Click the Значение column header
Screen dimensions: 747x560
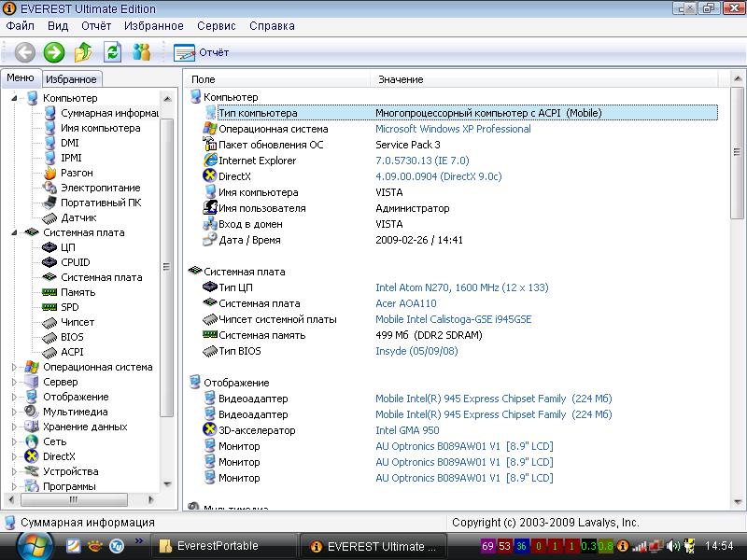coord(543,79)
